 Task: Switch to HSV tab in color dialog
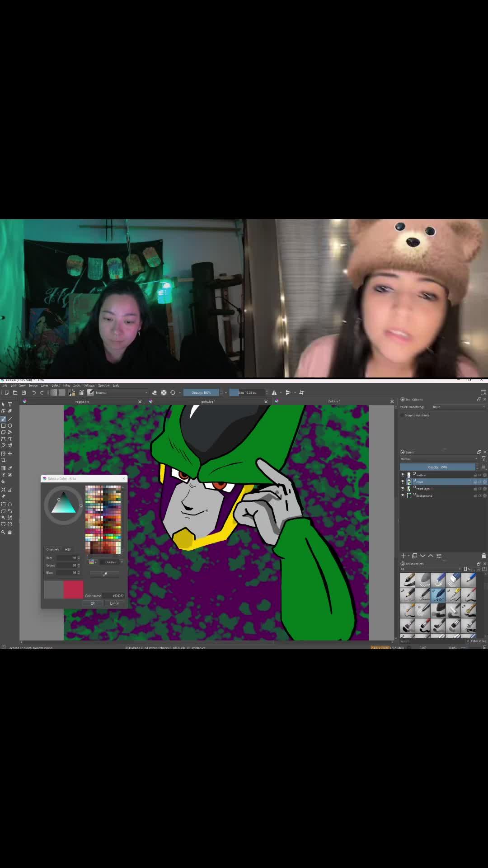click(68, 549)
